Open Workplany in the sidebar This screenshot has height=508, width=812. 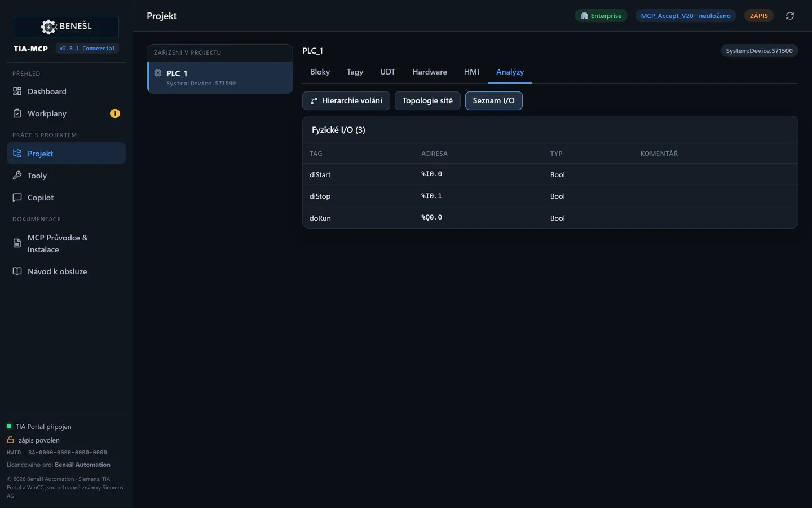[x=66, y=113]
